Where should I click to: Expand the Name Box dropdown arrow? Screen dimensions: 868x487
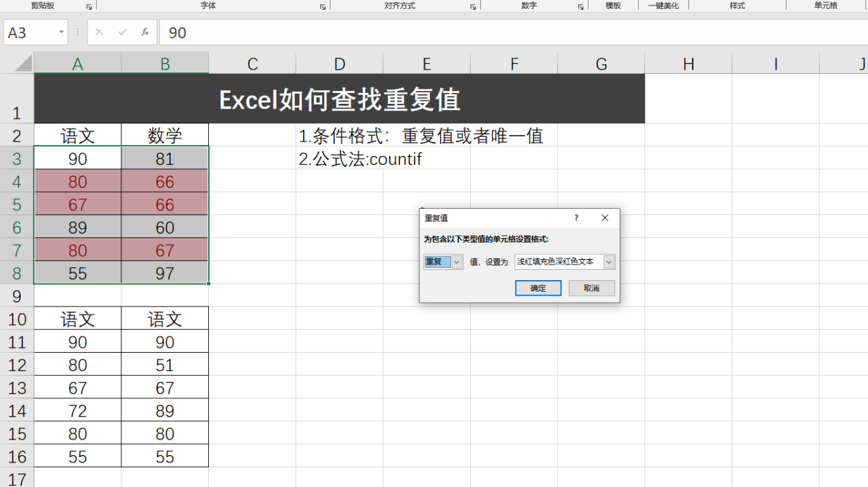pos(61,32)
